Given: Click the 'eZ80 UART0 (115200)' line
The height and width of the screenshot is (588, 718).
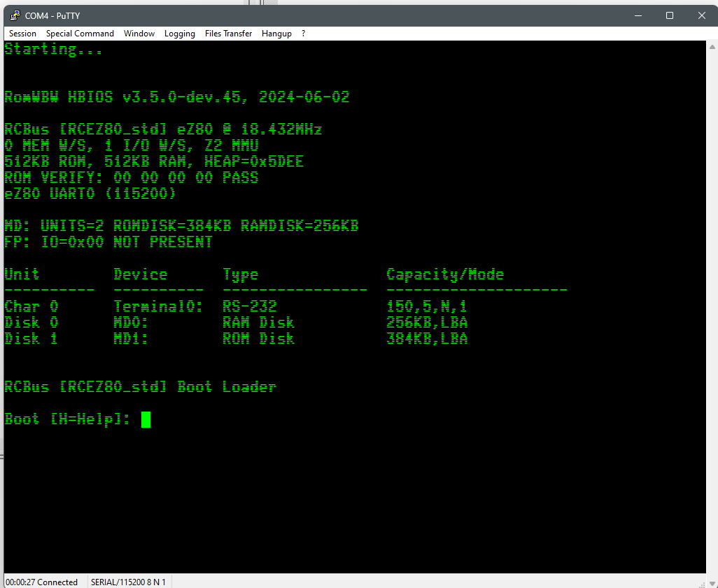Looking at the screenshot, I should pos(90,194).
